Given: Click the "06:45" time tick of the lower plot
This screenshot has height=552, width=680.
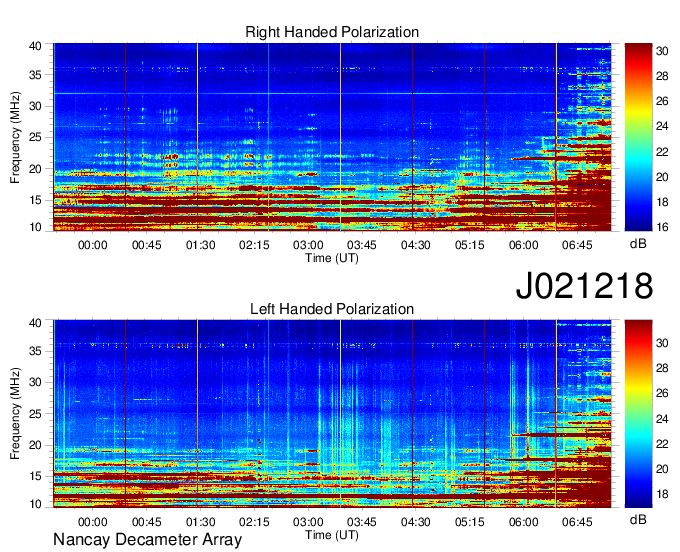Looking at the screenshot, I should (x=577, y=522).
